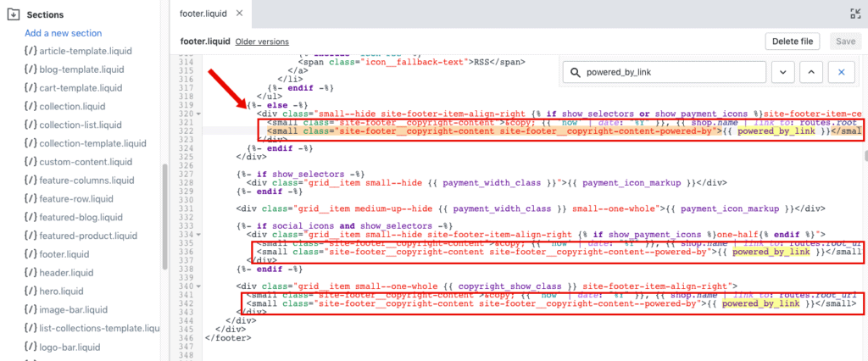Click the collection.liquid file icon
868x361 pixels.
click(31, 106)
